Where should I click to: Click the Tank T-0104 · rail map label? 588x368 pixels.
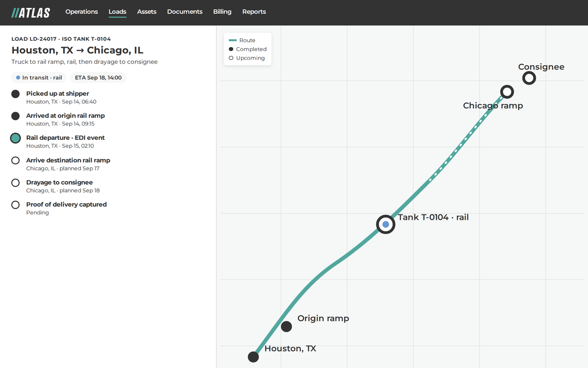[x=433, y=217]
